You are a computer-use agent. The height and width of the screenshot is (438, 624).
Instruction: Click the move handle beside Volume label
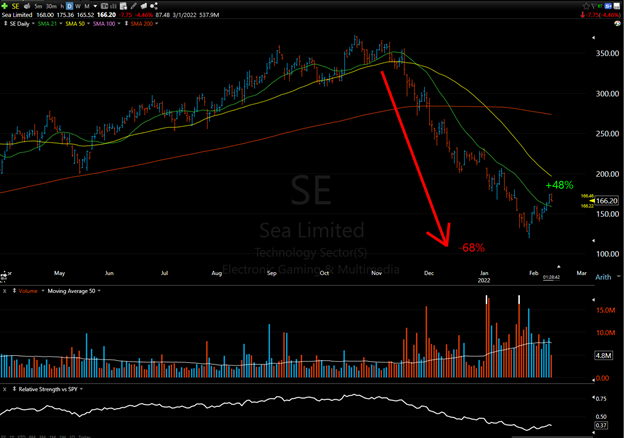pos(14,291)
